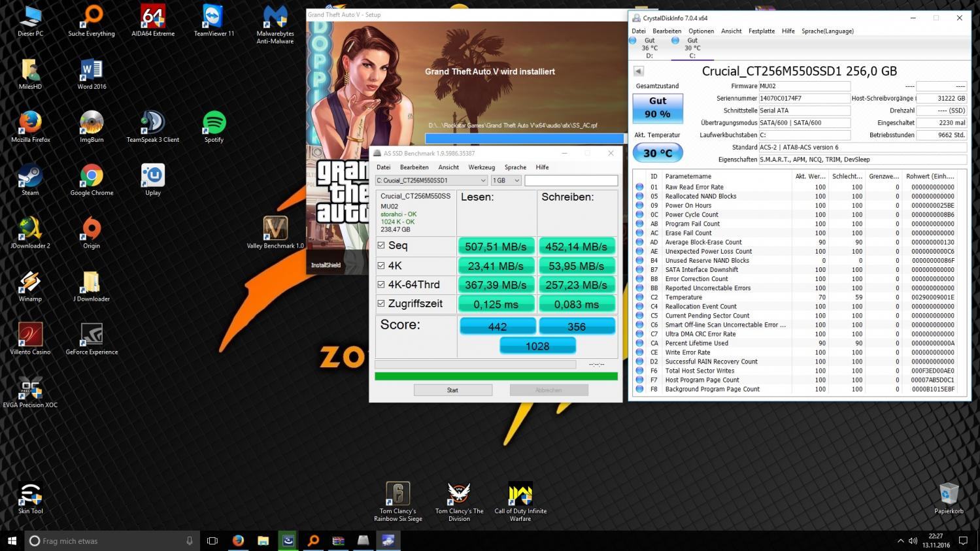
Task: Click the Temperature row in SMART list
Action: pos(798,297)
